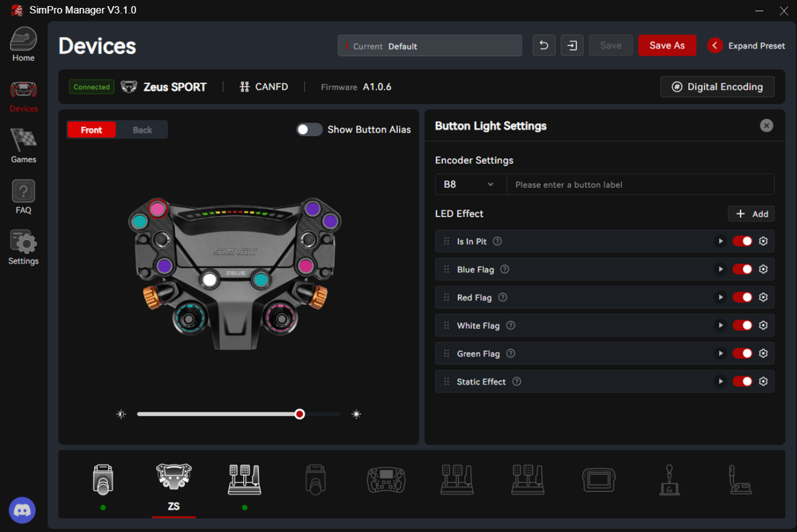Image resolution: width=797 pixels, height=532 pixels.
Task: Click help icon next to Red Flag
Action: [x=503, y=297]
